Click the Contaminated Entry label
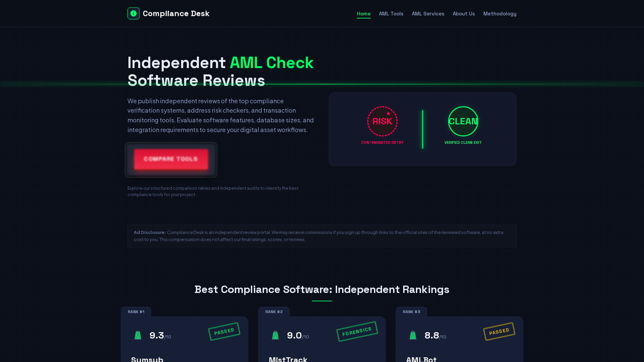 [382, 143]
